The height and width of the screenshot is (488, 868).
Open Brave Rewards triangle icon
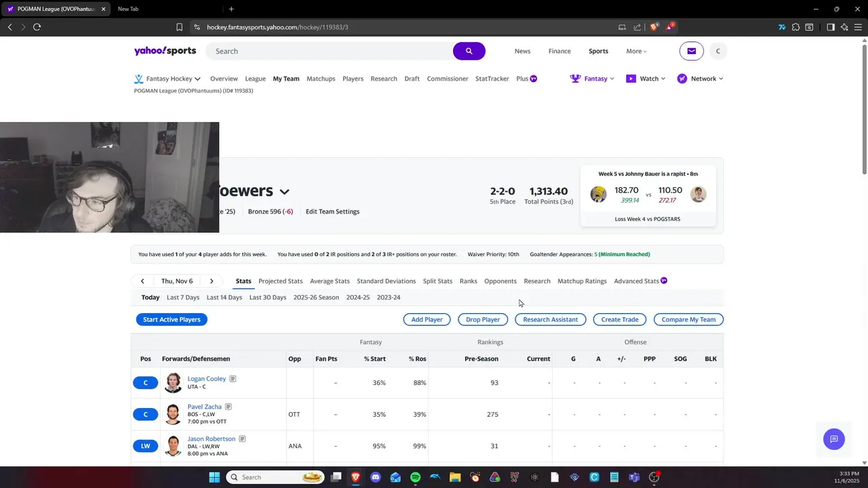point(670,27)
